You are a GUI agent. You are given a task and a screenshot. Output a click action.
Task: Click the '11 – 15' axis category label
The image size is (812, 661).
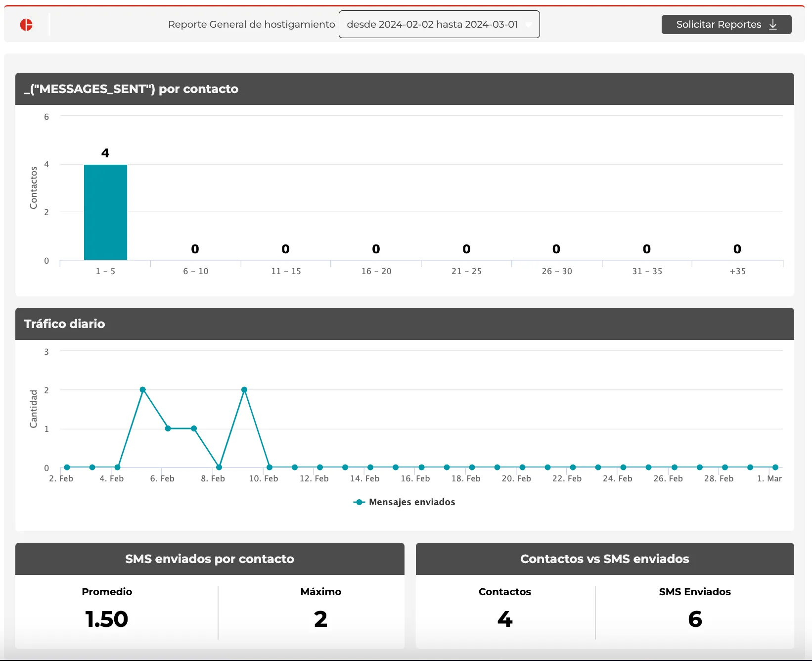click(x=286, y=271)
